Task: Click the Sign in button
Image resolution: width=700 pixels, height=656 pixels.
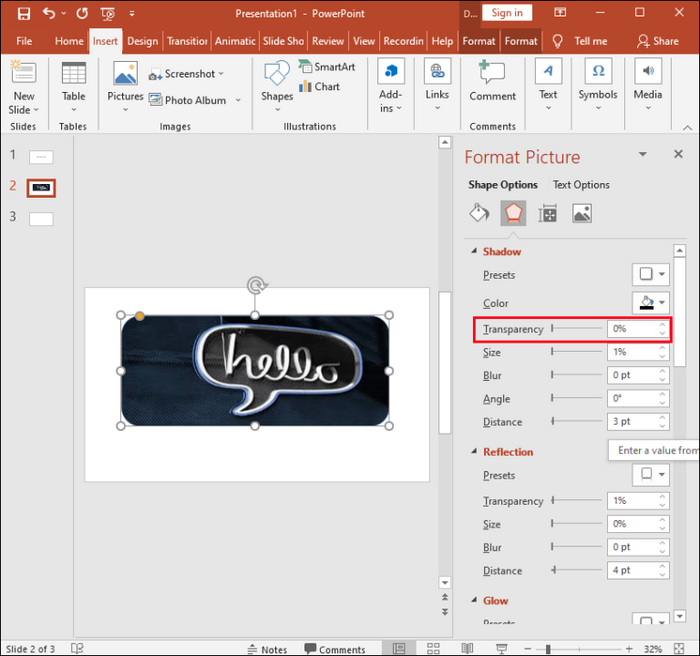Action: pyautogui.click(x=507, y=13)
